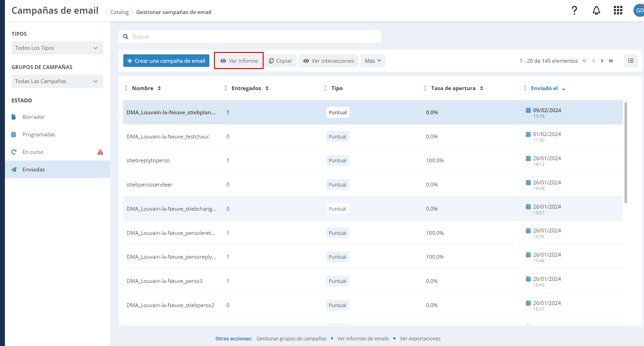This screenshot has width=644, height=346.
Task: Toggle the Enviado el sort order
Action: point(564,89)
